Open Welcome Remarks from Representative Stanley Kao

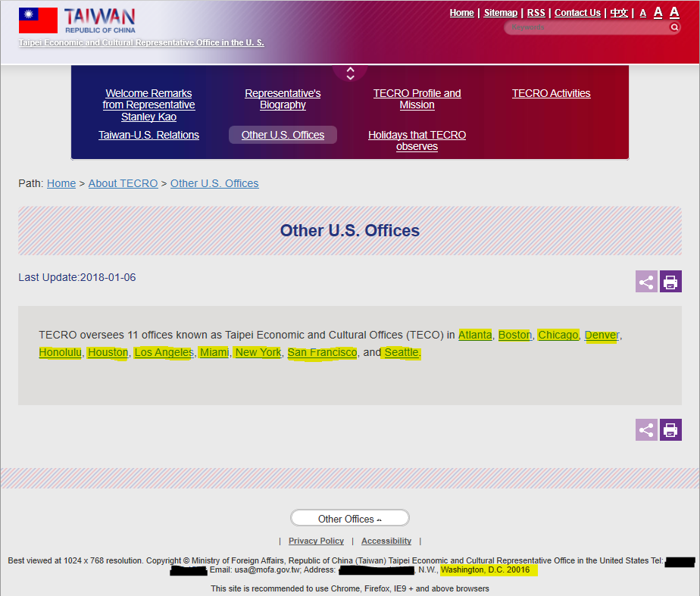148,105
